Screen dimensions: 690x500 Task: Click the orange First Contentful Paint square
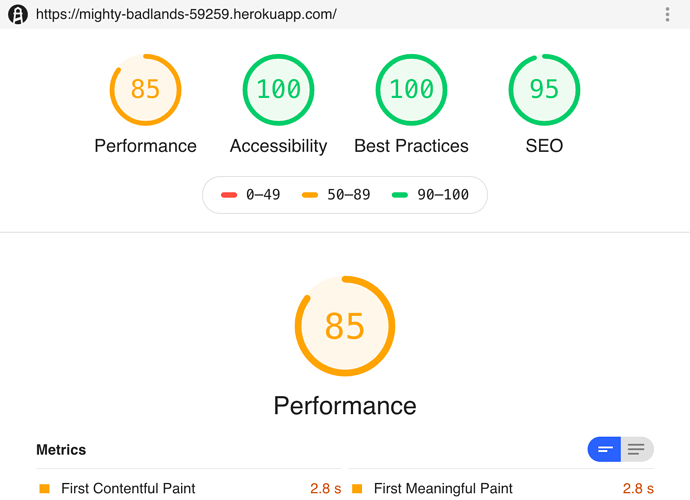(44, 489)
